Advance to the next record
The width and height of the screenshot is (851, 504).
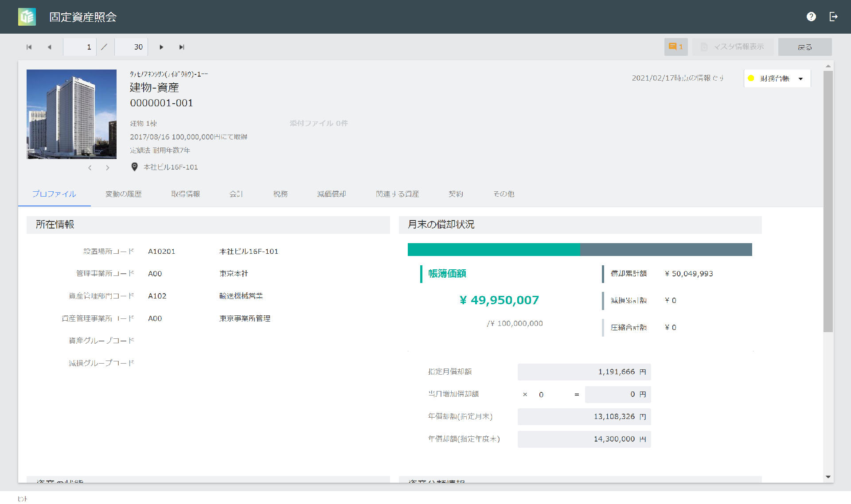[x=161, y=47]
